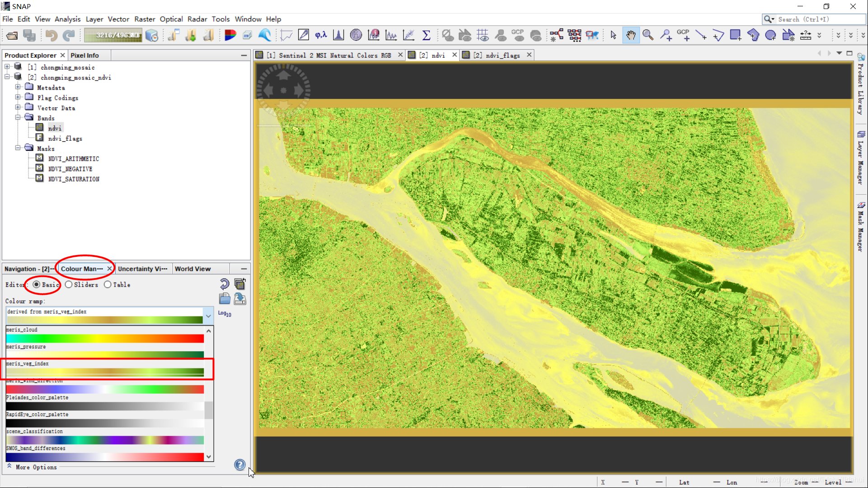Click the NDVI band in Product Explorer
Image resolution: width=868 pixels, height=488 pixels.
tap(54, 128)
